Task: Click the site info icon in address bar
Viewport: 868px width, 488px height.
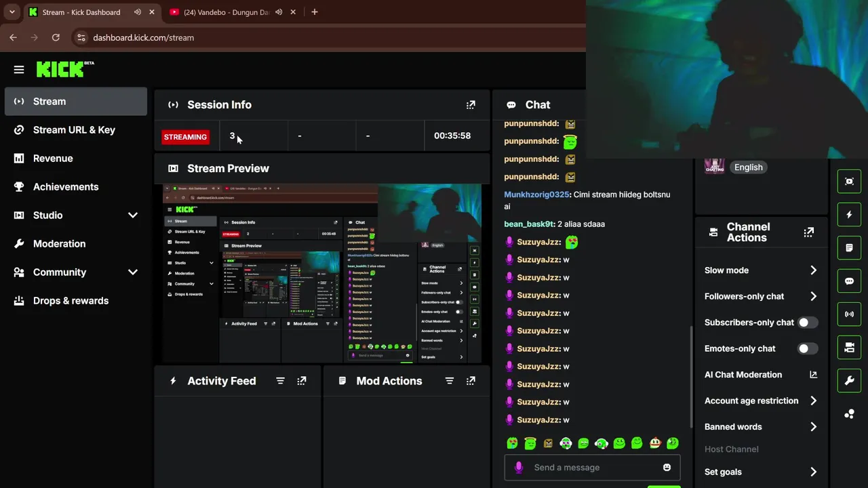Action: point(81,38)
